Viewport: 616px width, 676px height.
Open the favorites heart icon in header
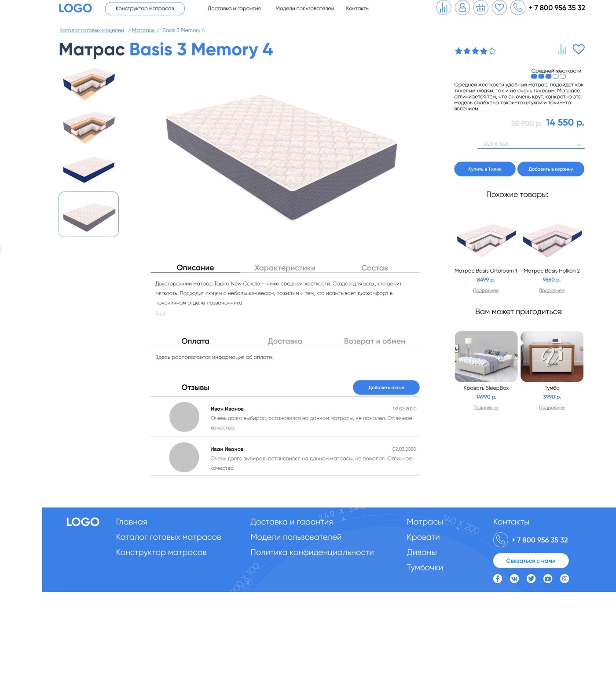pos(499,7)
